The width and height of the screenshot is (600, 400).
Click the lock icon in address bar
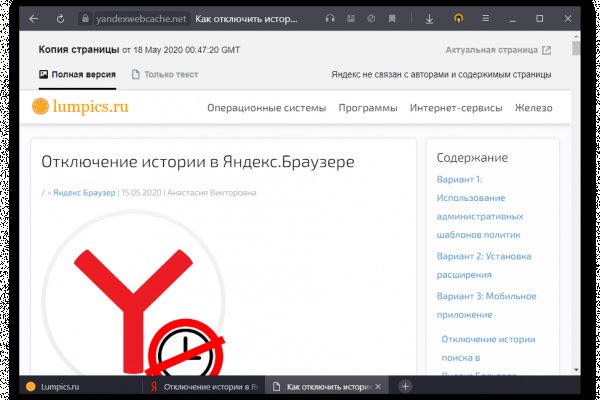coord(85,18)
